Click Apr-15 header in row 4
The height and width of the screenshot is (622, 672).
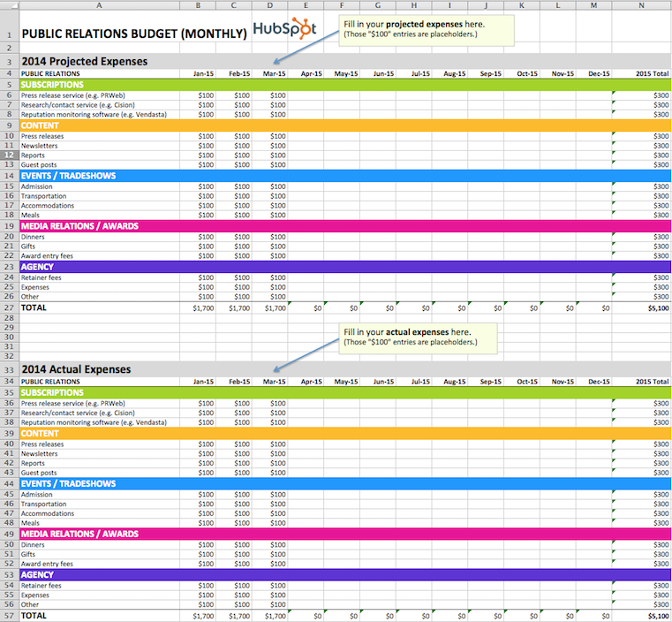click(x=311, y=73)
